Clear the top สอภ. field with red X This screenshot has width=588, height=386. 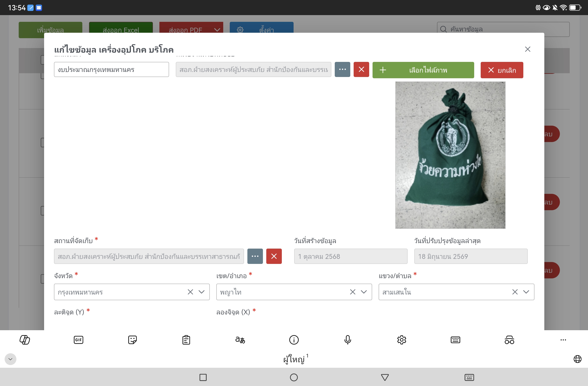pyautogui.click(x=361, y=70)
